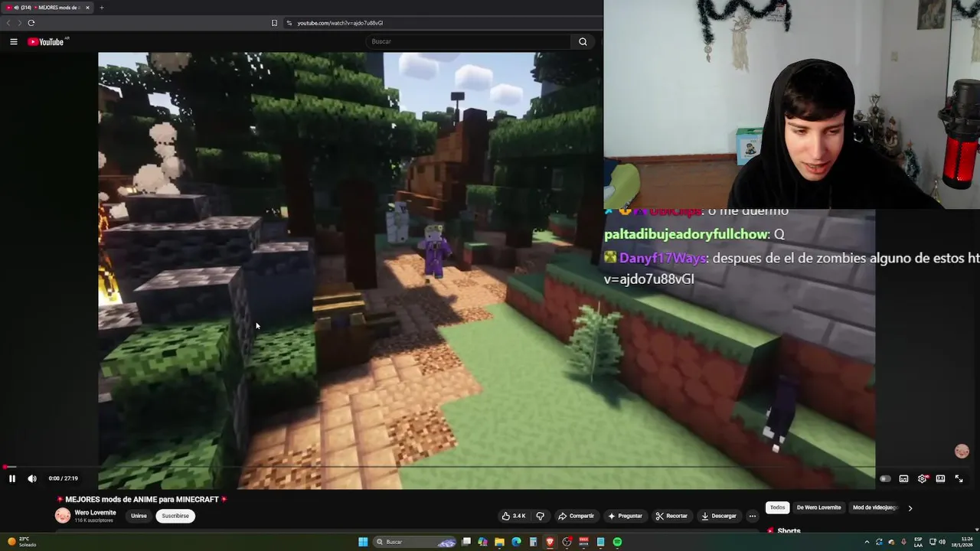
Task: Open the weather widget showing 23°C
Action: (x=21, y=542)
